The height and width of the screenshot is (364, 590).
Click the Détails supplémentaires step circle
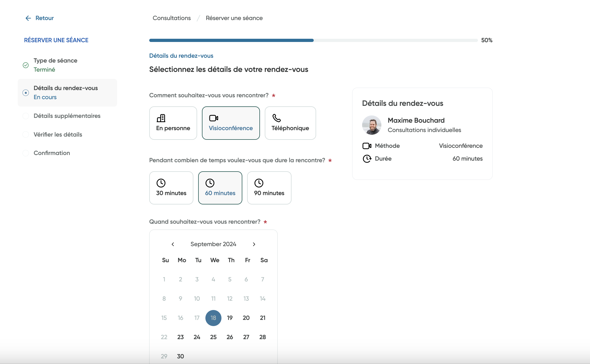pos(26,116)
